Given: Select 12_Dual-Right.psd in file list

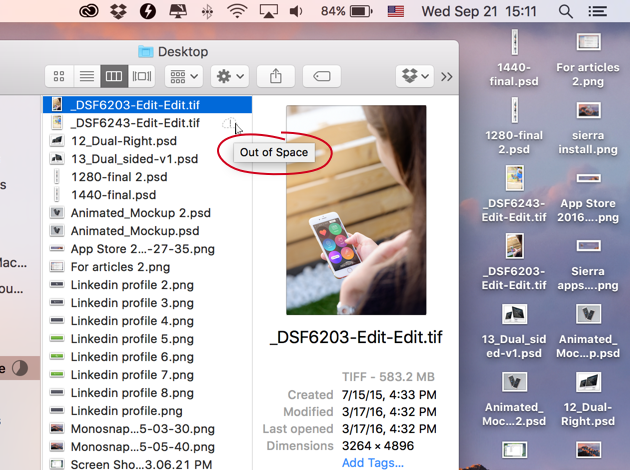Looking at the screenshot, I should (x=147, y=141).
